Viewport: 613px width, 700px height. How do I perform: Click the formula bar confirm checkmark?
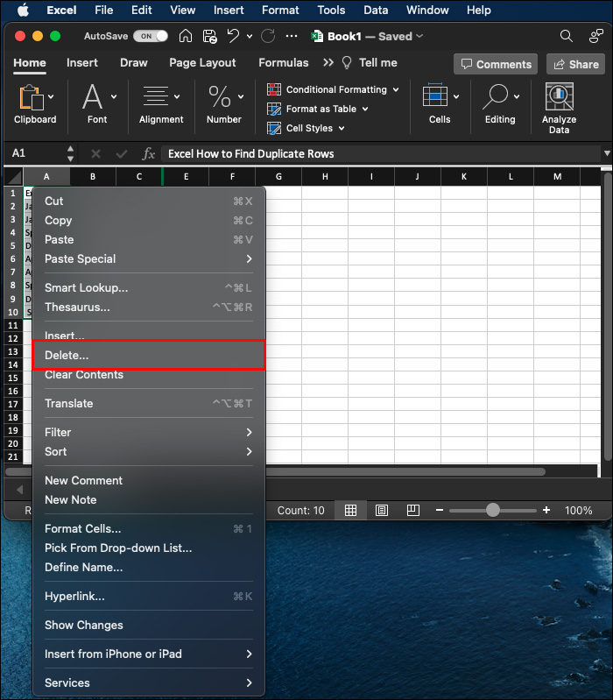point(122,154)
